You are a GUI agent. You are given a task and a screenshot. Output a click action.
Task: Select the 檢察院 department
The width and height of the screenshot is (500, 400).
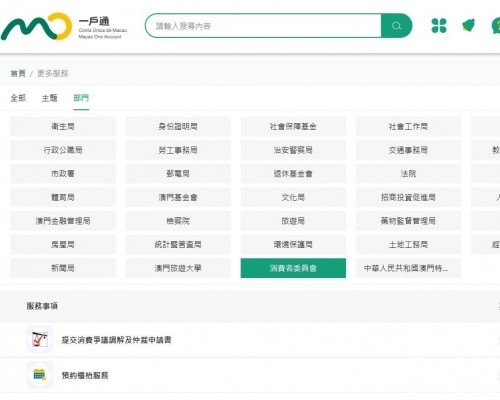click(178, 221)
